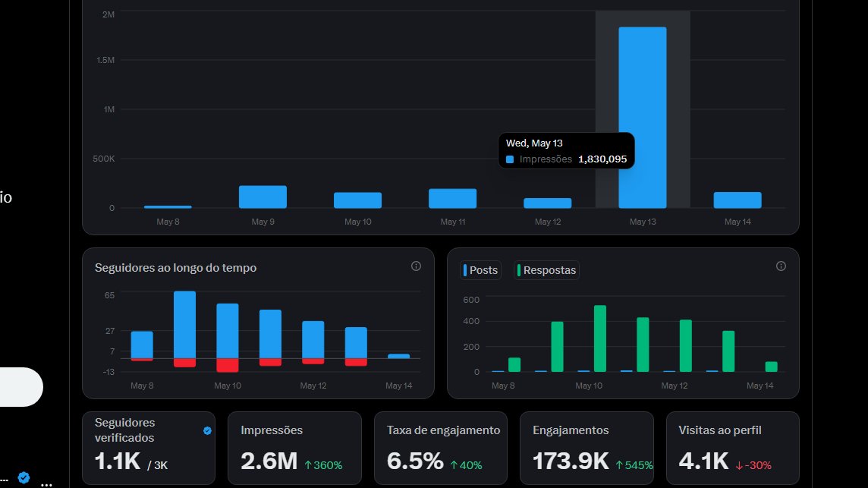Click May 11 x-axis label in impressions chart

point(453,222)
